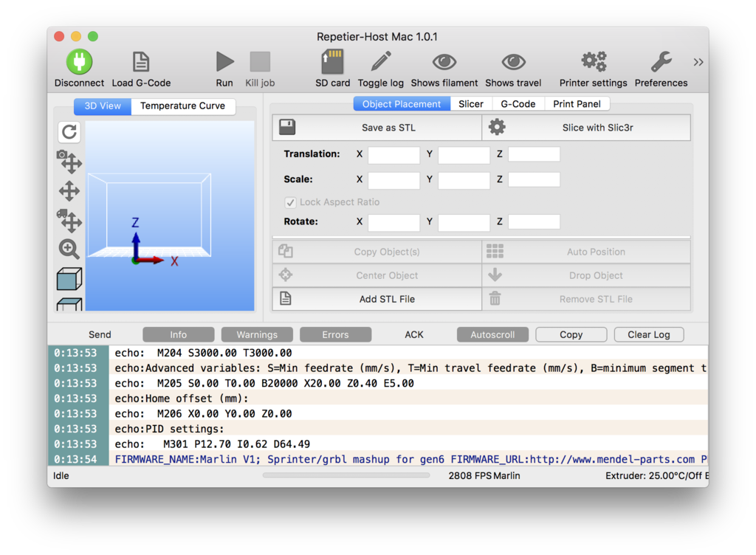Toggle Lock Aspect Ratio checkbox
The height and width of the screenshot is (555, 756).
pos(290,202)
